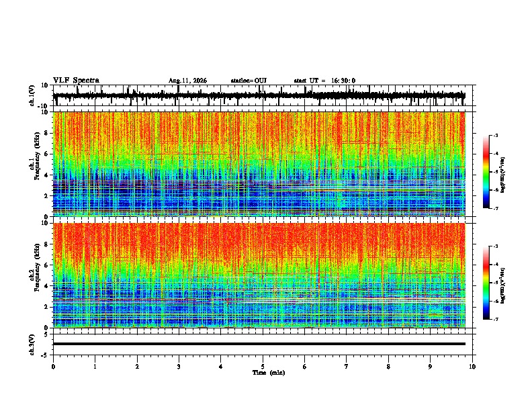
Task: Click time axis tick label "1"
Action: (95, 367)
